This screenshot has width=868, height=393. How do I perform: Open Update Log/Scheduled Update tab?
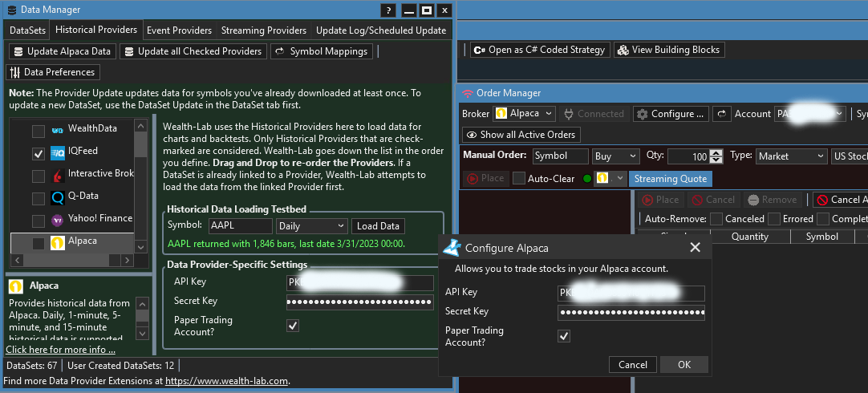pyautogui.click(x=381, y=30)
